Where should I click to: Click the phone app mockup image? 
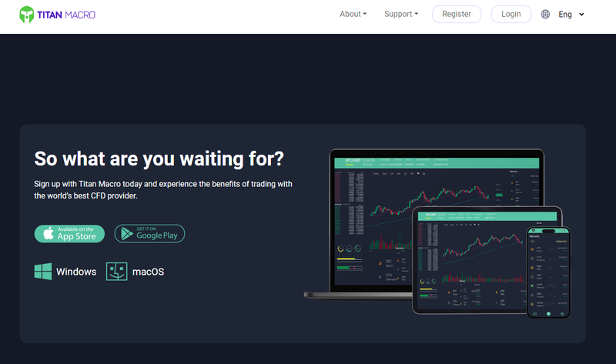coord(548,272)
